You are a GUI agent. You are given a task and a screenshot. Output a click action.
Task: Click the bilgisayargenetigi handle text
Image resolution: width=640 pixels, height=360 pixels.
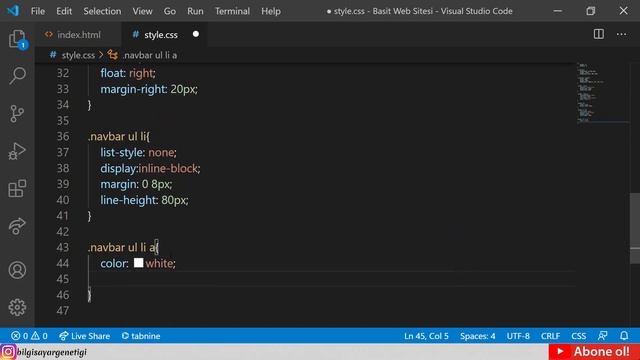(52, 352)
